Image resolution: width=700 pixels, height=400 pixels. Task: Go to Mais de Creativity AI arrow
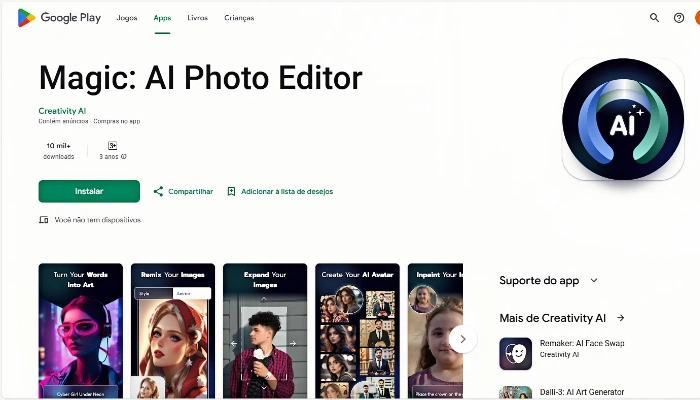tap(621, 318)
